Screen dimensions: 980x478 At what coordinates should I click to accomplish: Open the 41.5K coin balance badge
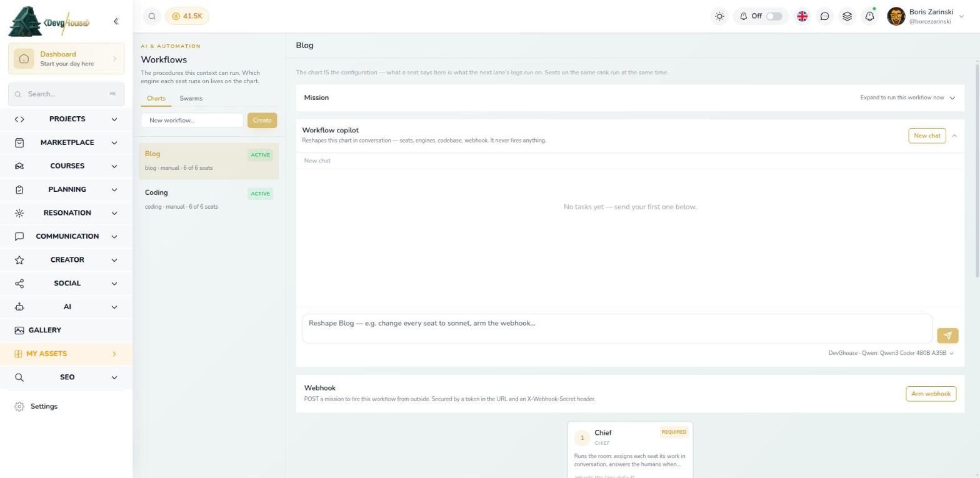187,16
